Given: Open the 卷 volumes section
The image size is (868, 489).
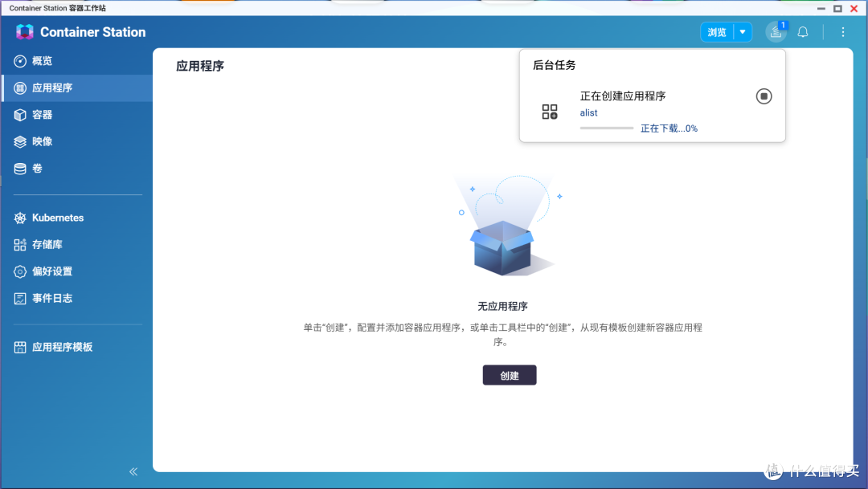Looking at the screenshot, I should point(77,168).
